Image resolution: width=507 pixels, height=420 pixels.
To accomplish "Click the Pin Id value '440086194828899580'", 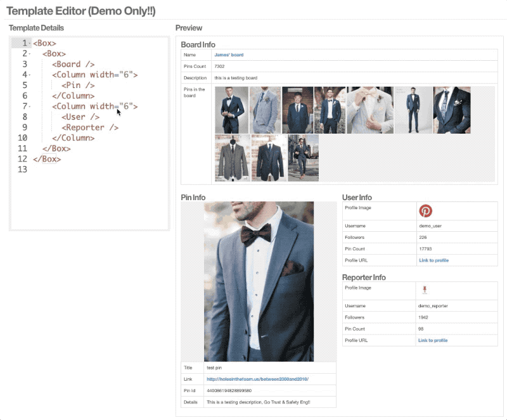I will pos(229,391).
